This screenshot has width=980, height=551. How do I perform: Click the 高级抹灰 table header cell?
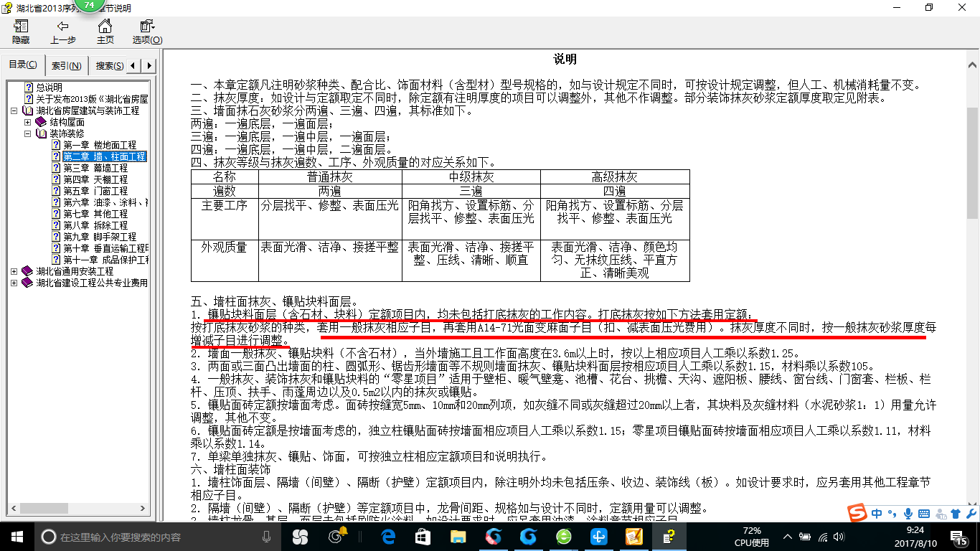point(615,176)
